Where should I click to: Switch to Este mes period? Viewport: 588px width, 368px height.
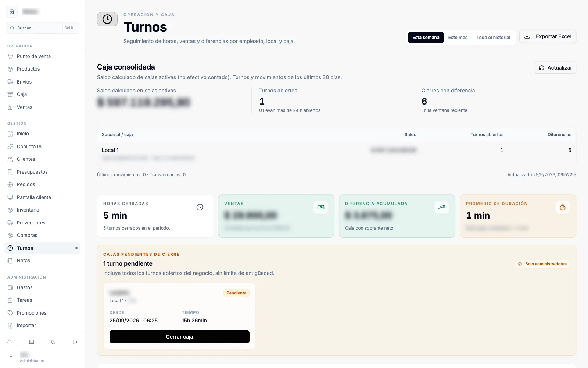[458, 38]
